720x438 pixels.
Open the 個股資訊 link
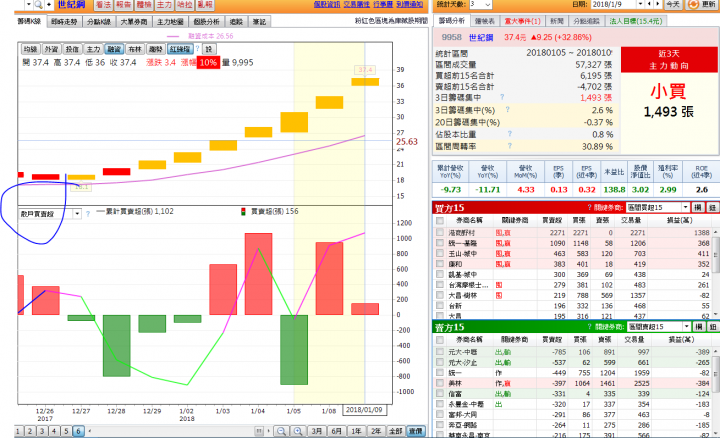(x=327, y=4)
